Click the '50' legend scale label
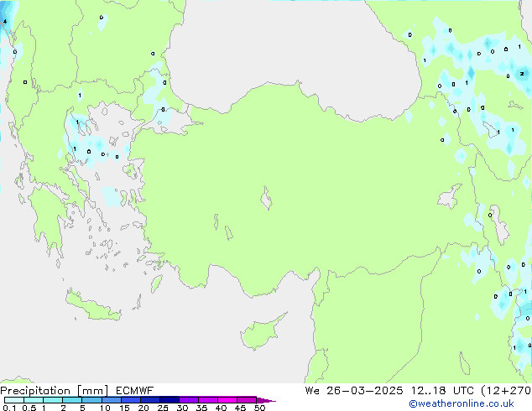 coord(259,408)
